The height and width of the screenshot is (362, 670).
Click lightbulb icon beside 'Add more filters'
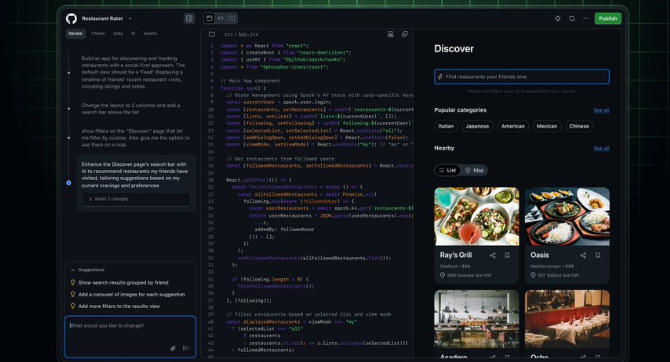pyautogui.click(x=73, y=306)
